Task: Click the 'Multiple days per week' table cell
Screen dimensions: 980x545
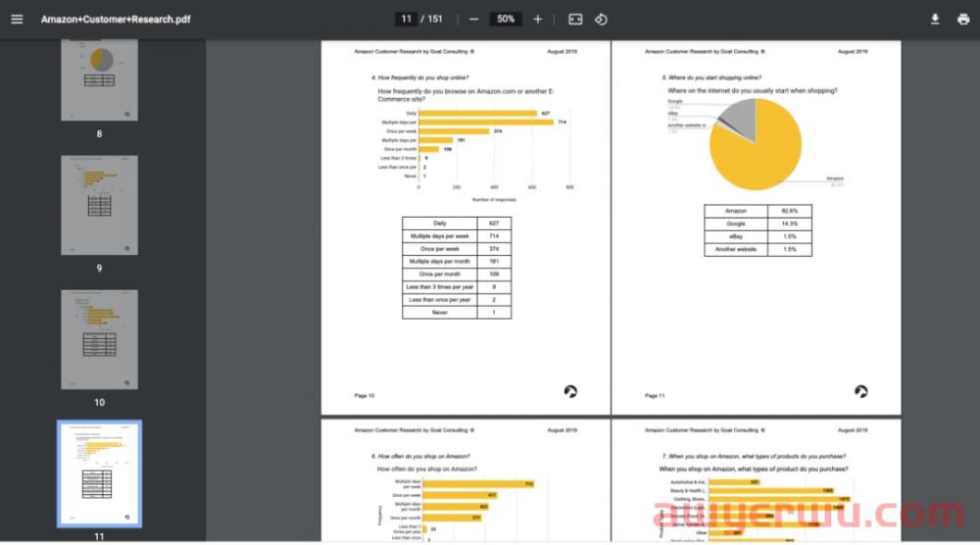Action: 439,236
